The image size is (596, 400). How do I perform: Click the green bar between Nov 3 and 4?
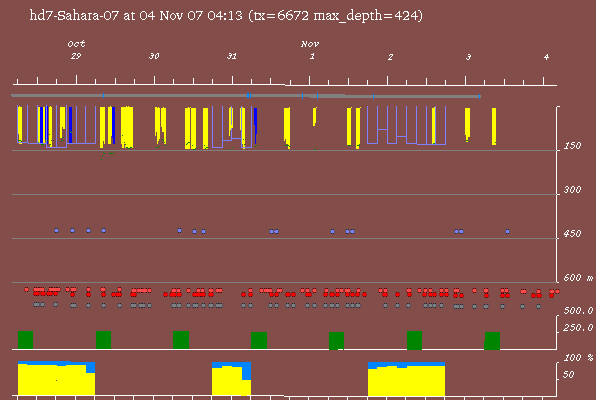[492, 341]
